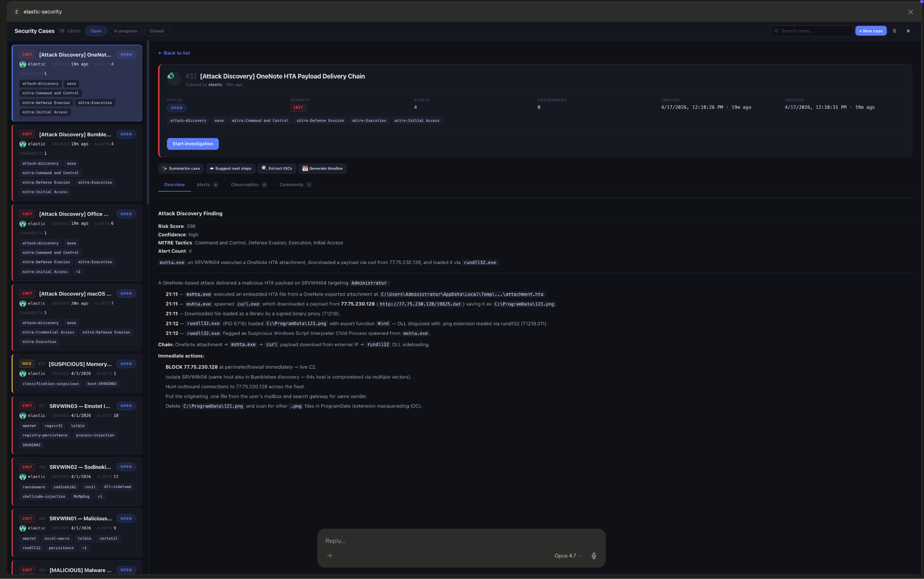Refresh the security cases list
The width and height of the screenshot is (924, 579).
point(895,31)
